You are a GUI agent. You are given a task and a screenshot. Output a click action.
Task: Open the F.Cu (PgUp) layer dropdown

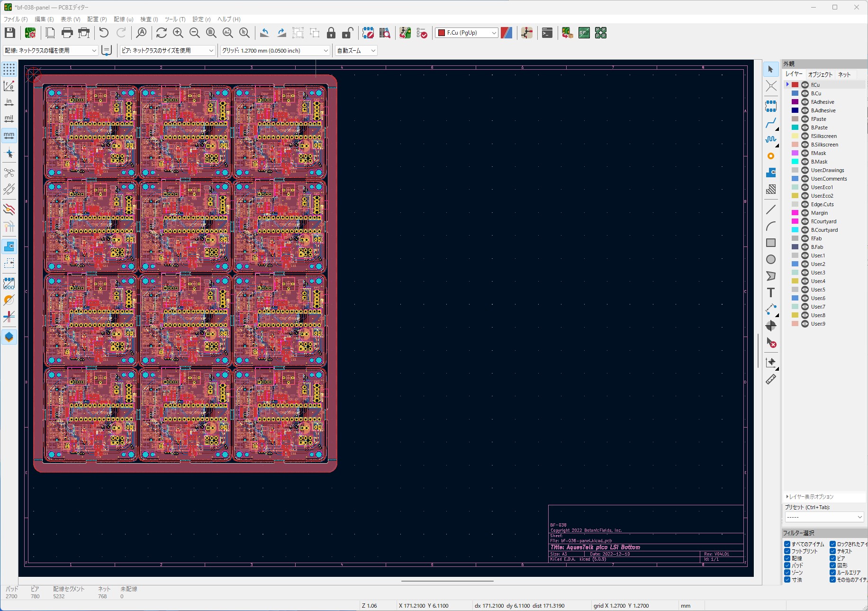[x=494, y=33]
